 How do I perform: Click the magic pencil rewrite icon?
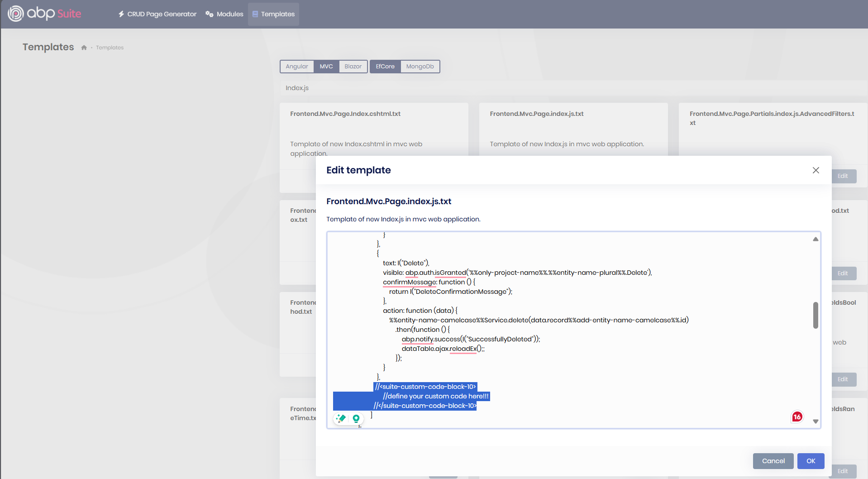(341, 418)
